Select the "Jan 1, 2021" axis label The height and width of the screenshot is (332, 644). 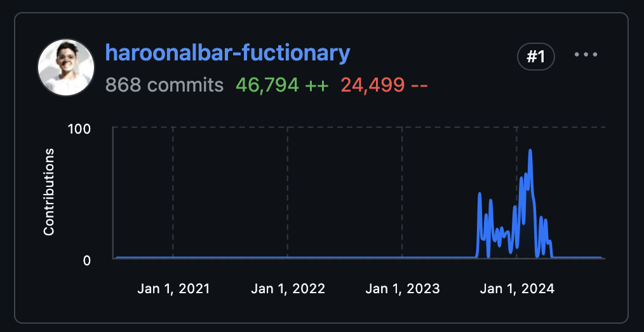click(x=173, y=289)
